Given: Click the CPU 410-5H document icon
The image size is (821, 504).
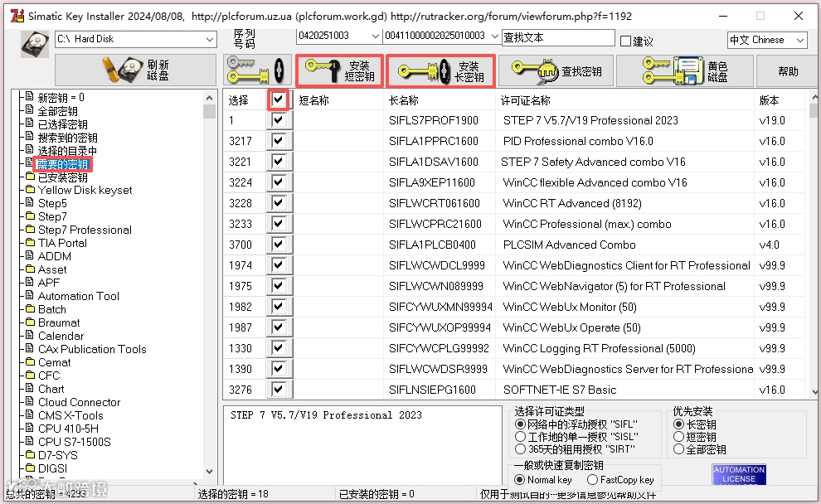Looking at the screenshot, I should tap(31, 428).
